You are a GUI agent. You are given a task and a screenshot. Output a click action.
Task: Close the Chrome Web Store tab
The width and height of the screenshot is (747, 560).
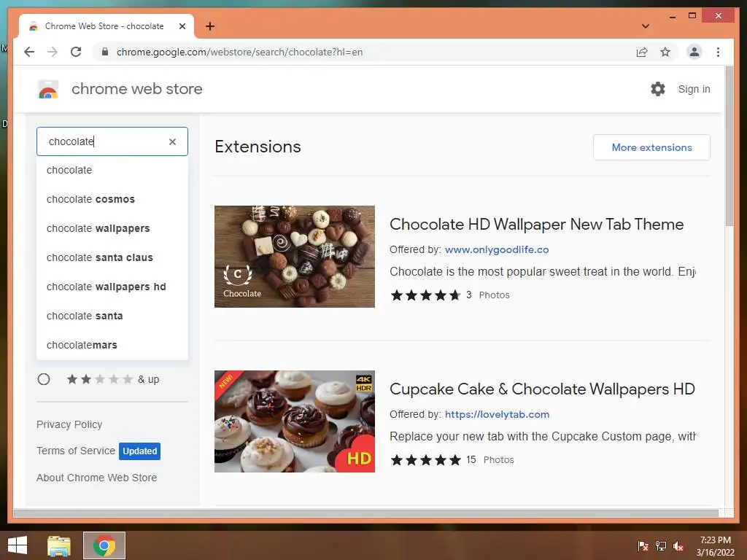coord(182,26)
